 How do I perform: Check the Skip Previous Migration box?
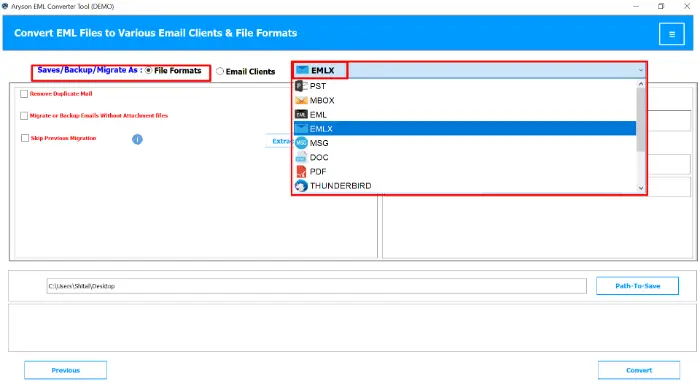point(25,138)
